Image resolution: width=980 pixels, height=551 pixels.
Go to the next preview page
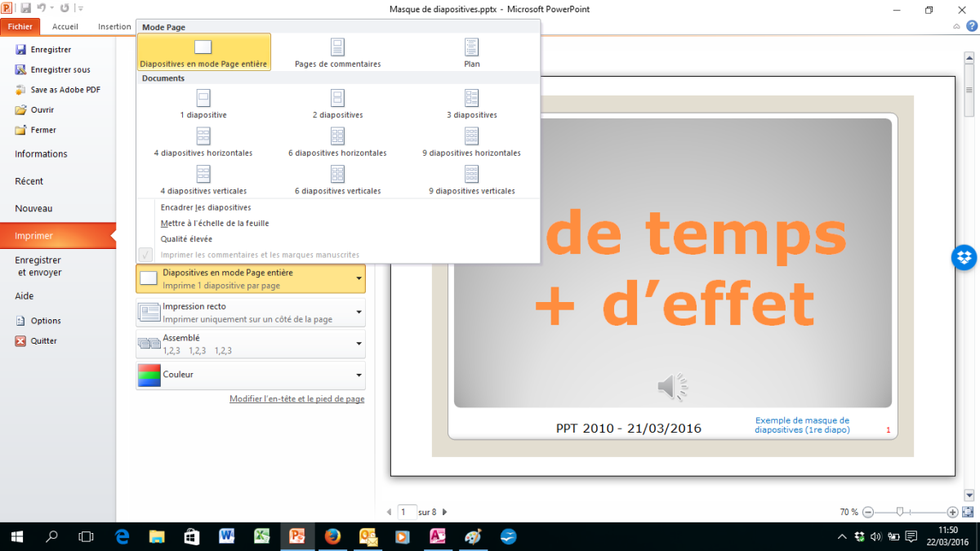click(444, 513)
